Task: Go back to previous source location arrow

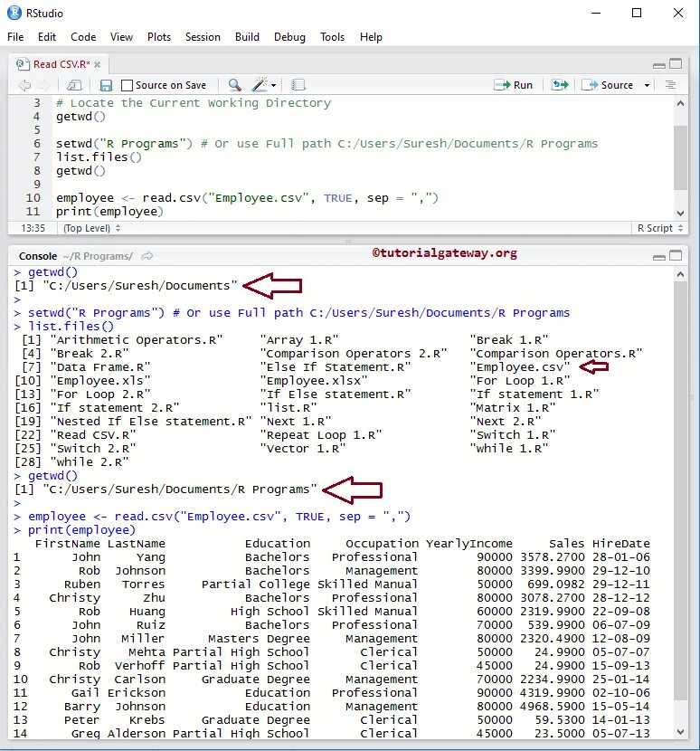Action: click(x=24, y=85)
